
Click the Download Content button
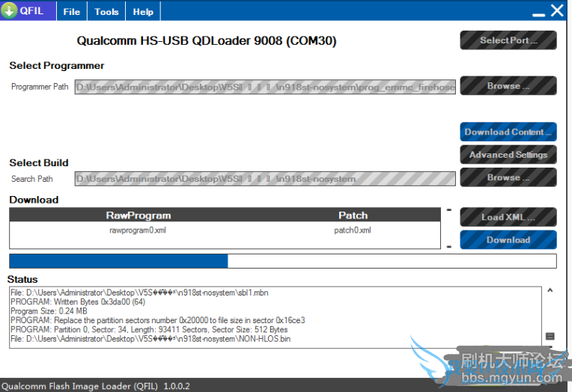pos(508,132)
